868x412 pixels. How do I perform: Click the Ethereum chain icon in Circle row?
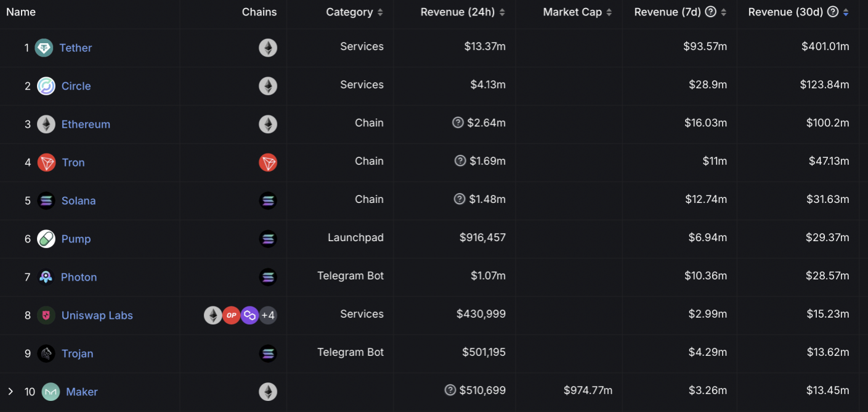pyautogui.click(x=268, y=86)
